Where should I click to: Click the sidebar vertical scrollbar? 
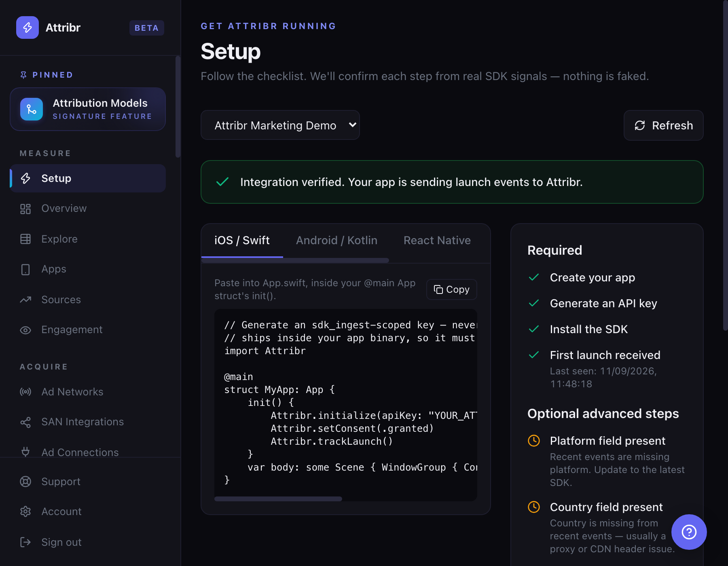coord(178,107)
